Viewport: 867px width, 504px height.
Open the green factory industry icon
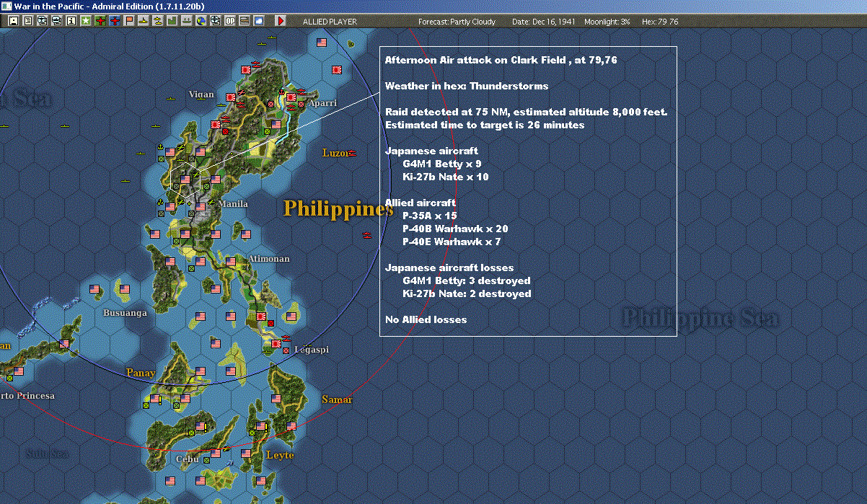[172, 22]
